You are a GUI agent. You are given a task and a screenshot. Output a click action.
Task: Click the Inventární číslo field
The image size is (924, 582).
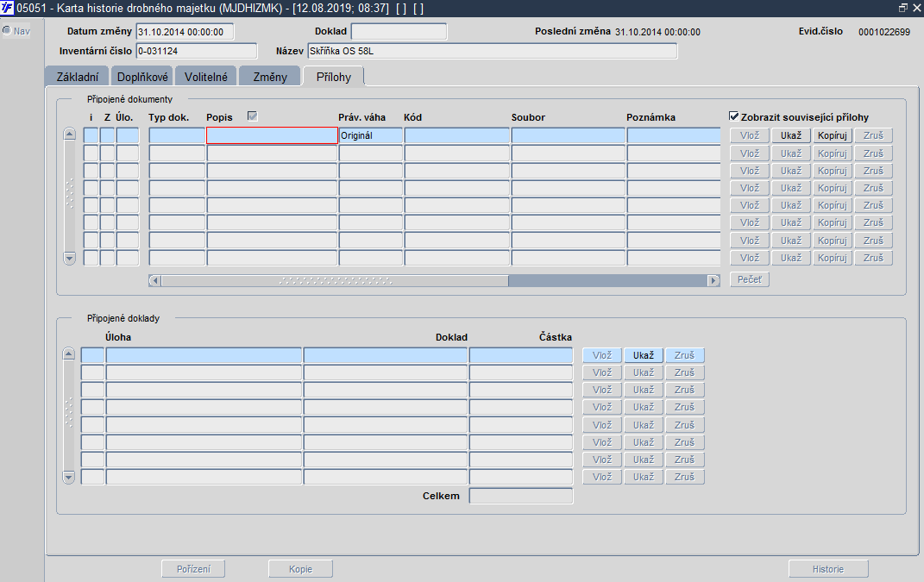coord(196,51)
